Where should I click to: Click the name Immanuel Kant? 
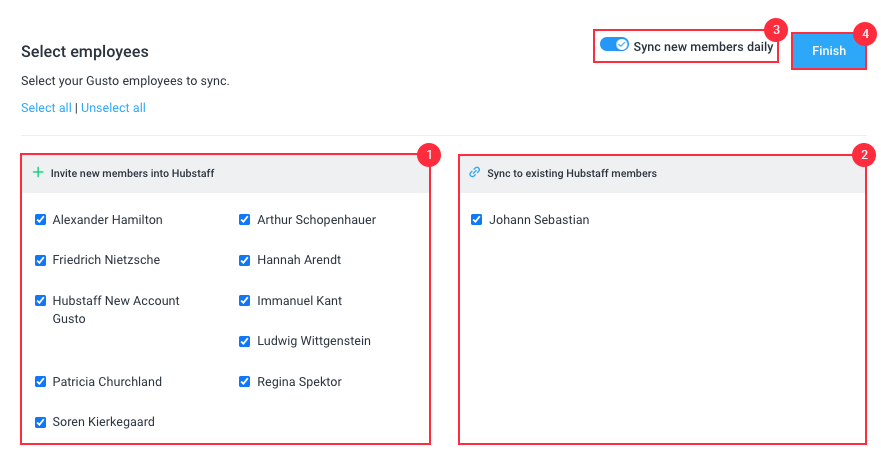coord(299,301)
